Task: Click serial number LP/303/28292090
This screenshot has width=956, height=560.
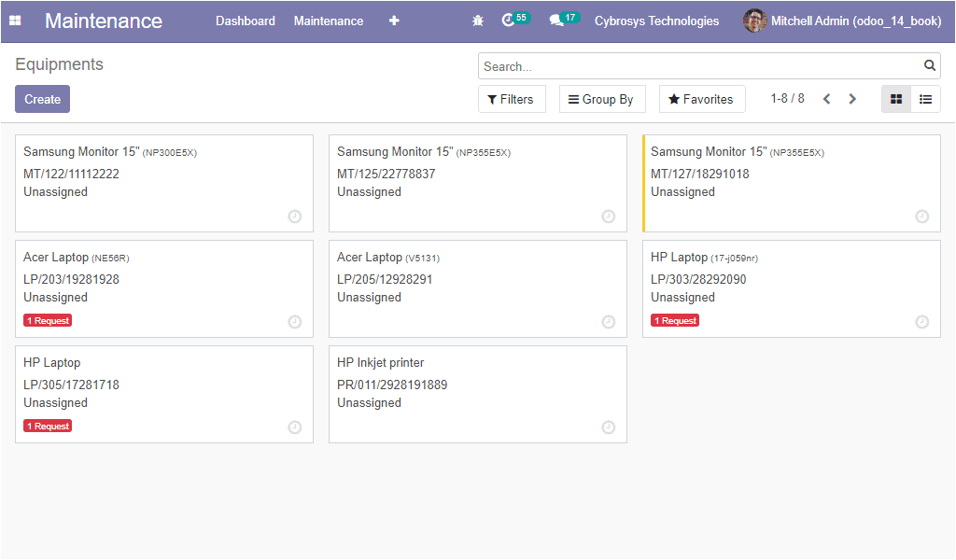Action: (x=698, y=279)
